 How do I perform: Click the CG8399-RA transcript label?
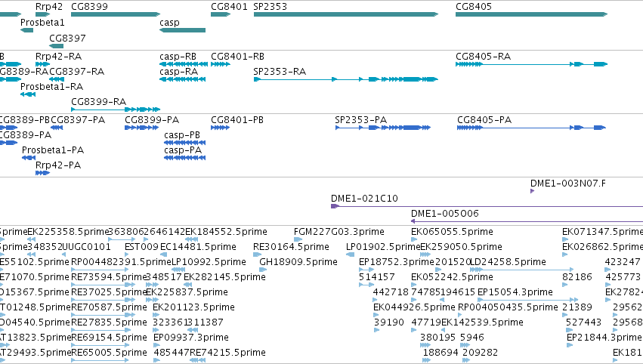[98, 102]
